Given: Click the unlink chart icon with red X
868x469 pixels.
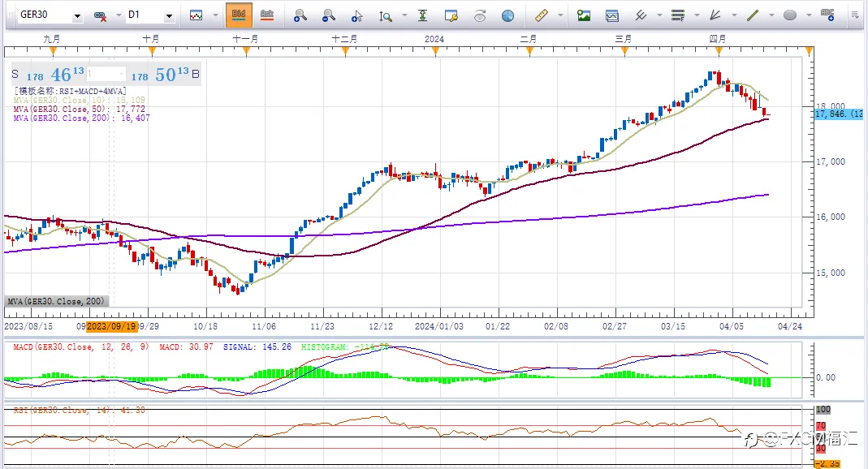Looking at the screenshot, I should [100, 16].
